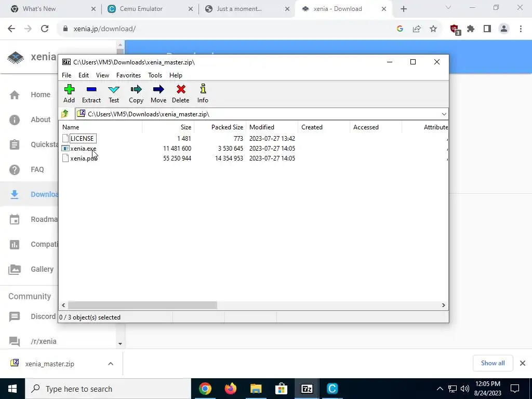Extract files using the Extract toolbar icon

pos(91,94)
